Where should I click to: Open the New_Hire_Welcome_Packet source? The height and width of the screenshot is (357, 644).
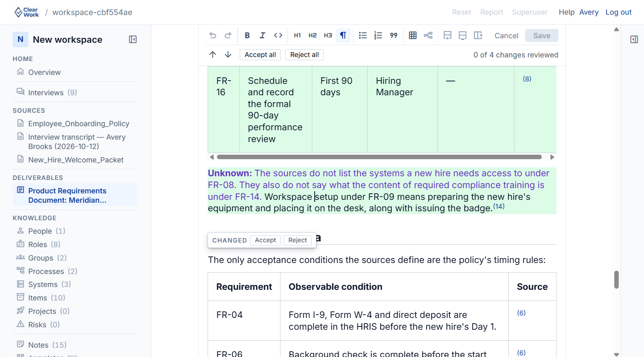pyautogui.click(x=75, y=160)
